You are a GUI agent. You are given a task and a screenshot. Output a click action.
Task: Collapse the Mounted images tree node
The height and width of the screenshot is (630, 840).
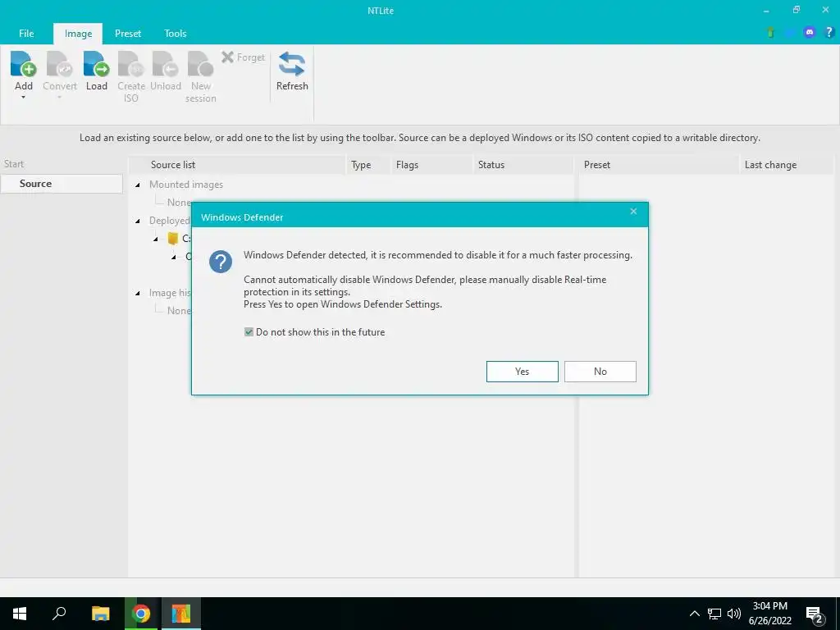tap(138, 185)
